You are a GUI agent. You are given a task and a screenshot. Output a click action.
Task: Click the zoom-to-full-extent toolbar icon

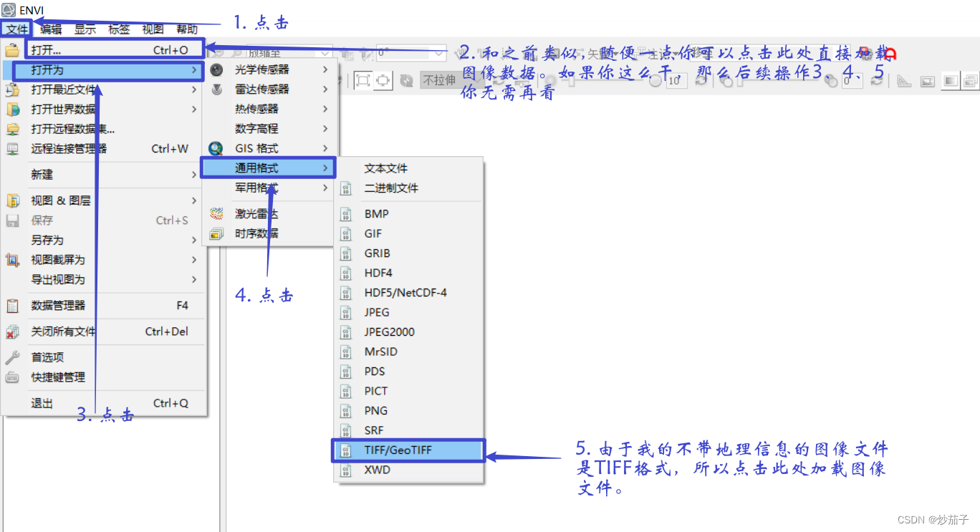point(362,80)
